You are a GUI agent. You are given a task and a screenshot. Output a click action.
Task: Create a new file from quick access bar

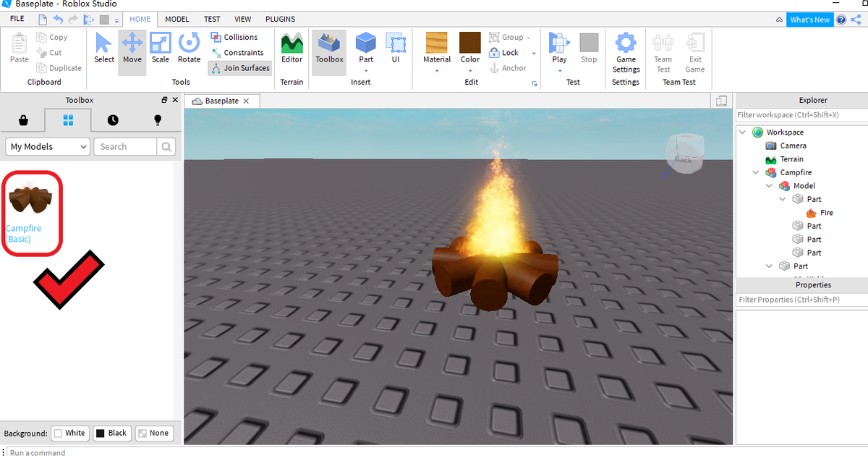tap(43, 20)
